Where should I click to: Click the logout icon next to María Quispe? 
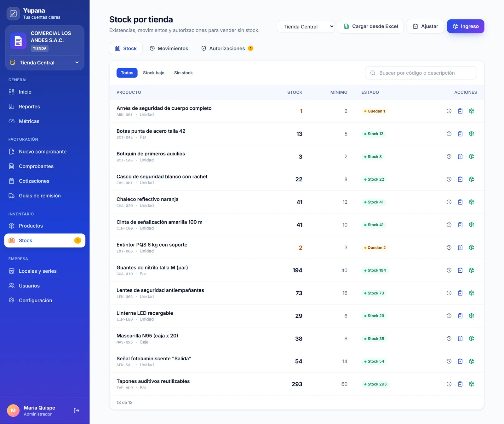77,410
